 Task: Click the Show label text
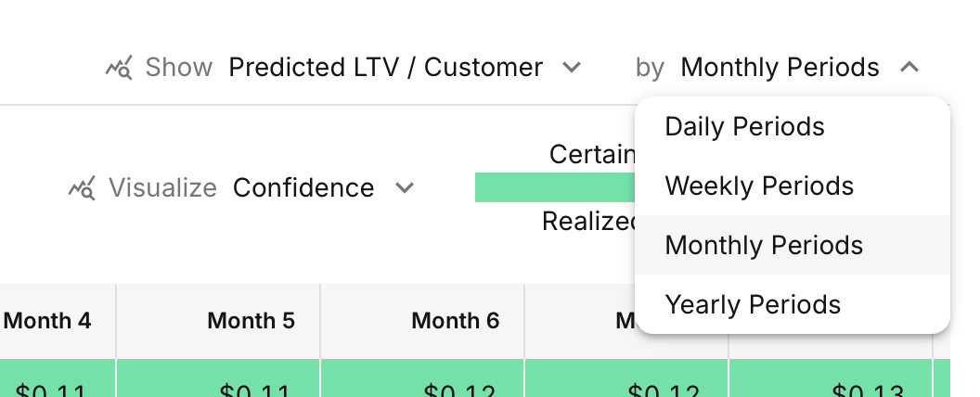click(179, 68)
